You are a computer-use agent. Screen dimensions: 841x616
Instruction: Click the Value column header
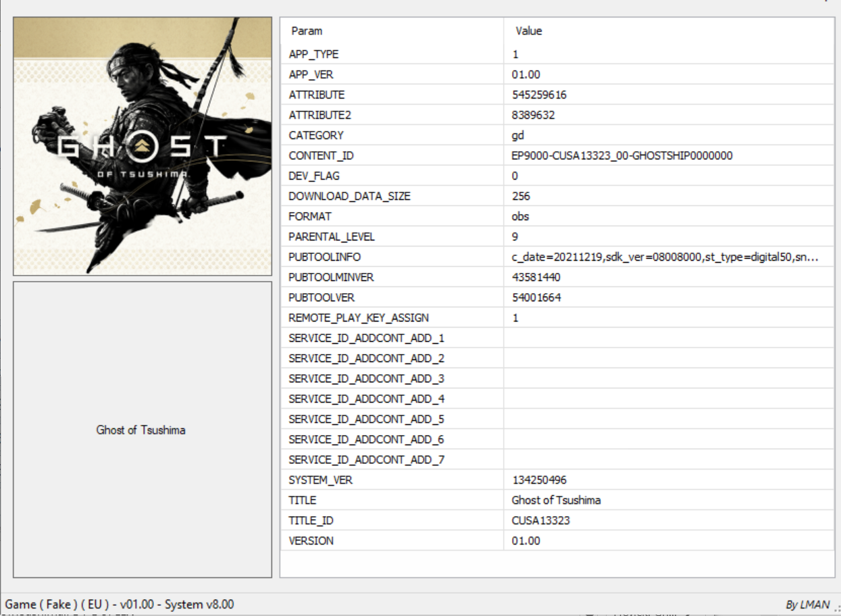529,31
